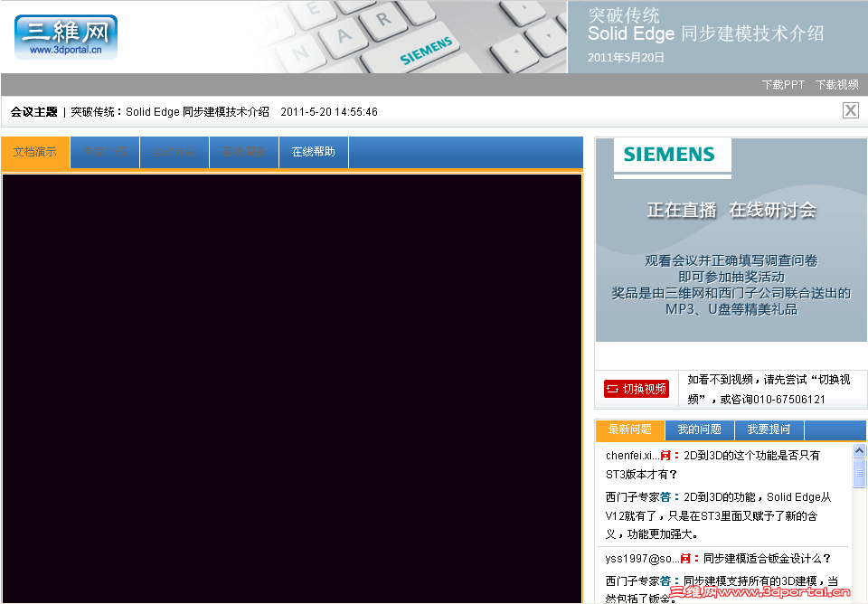Image resolution: width=868 pixels, height=604 pixels.
Task: Click the scroll-up arrow in the questions list
Action: 859,450
